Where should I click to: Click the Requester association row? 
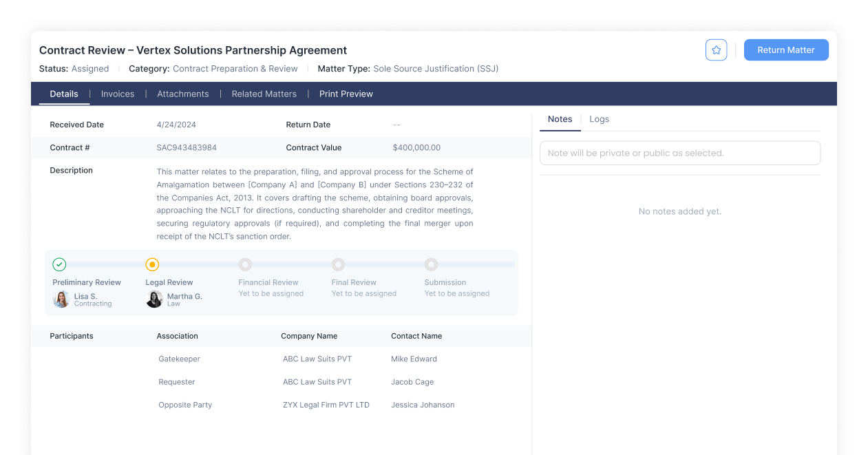177,382
